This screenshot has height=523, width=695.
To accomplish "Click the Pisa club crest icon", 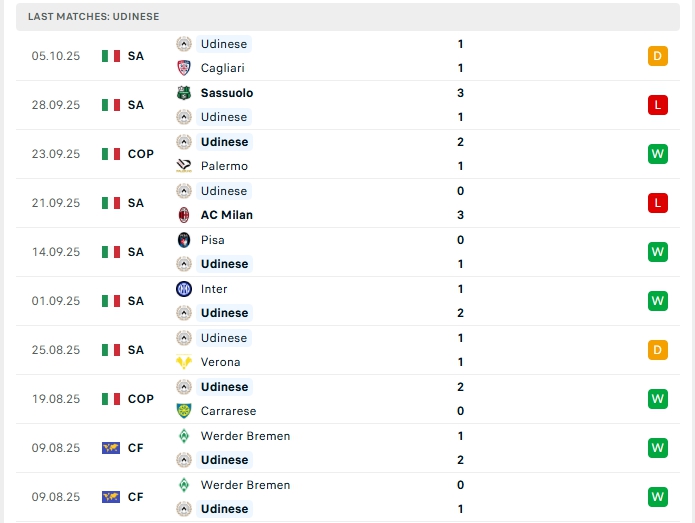I will click(x=184, y=240).
